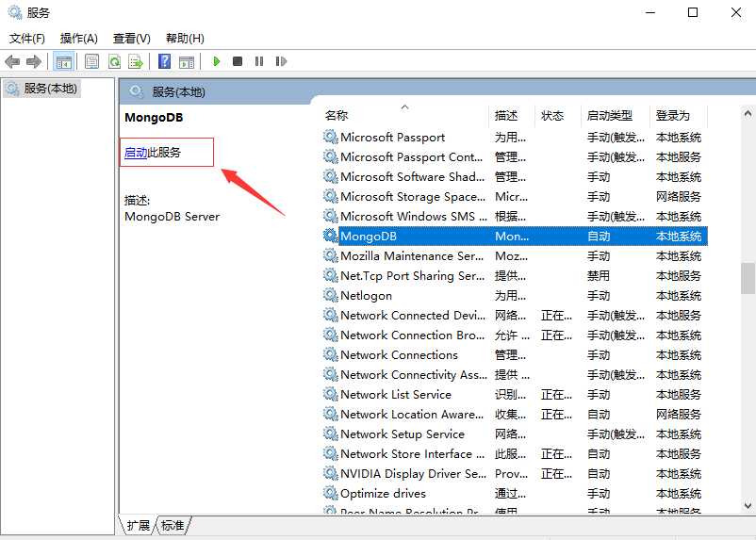Click the scrollbar up arrow
756x540 pixels.
click(748, 114)
